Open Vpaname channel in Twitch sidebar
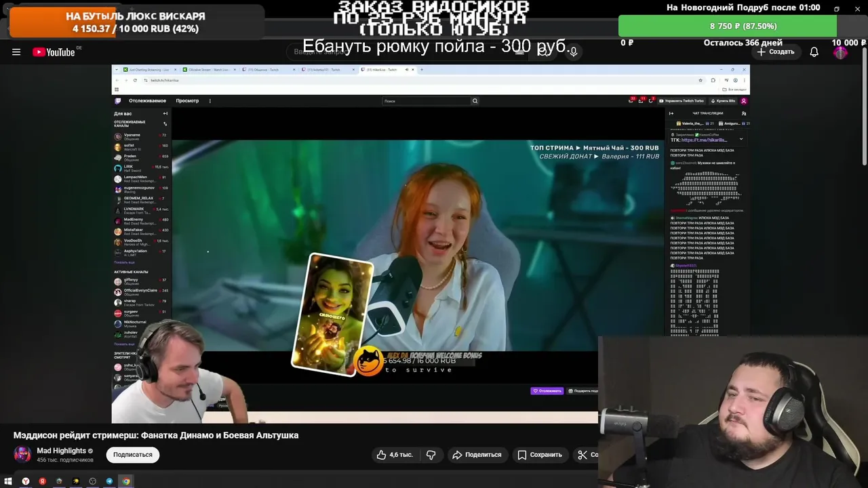This screenshot has height=488, width=868. coord(141,136)
